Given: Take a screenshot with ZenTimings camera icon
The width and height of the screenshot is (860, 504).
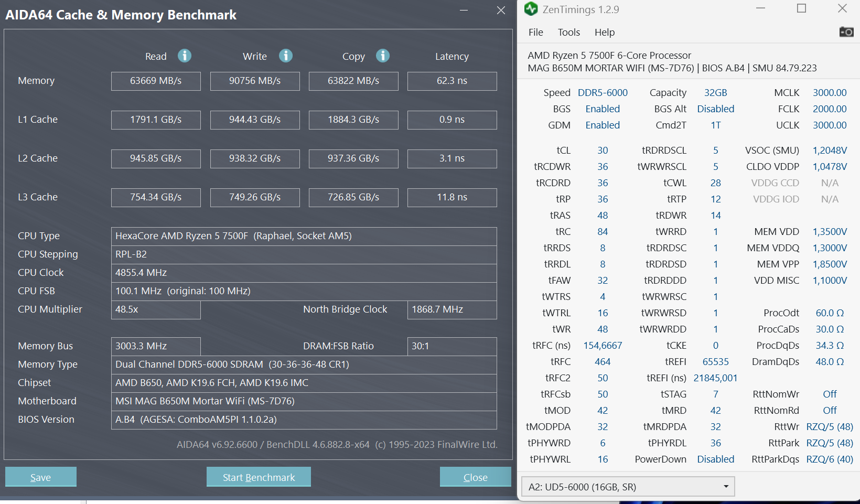Looking at the screenshot, I should 846,32.
